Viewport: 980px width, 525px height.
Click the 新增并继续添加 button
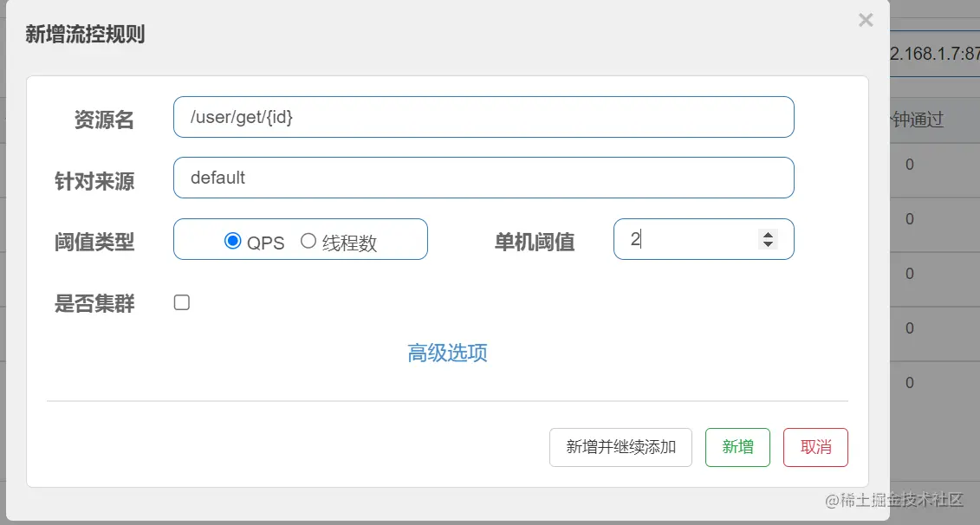pyautogui.click(x=620, y=448)
